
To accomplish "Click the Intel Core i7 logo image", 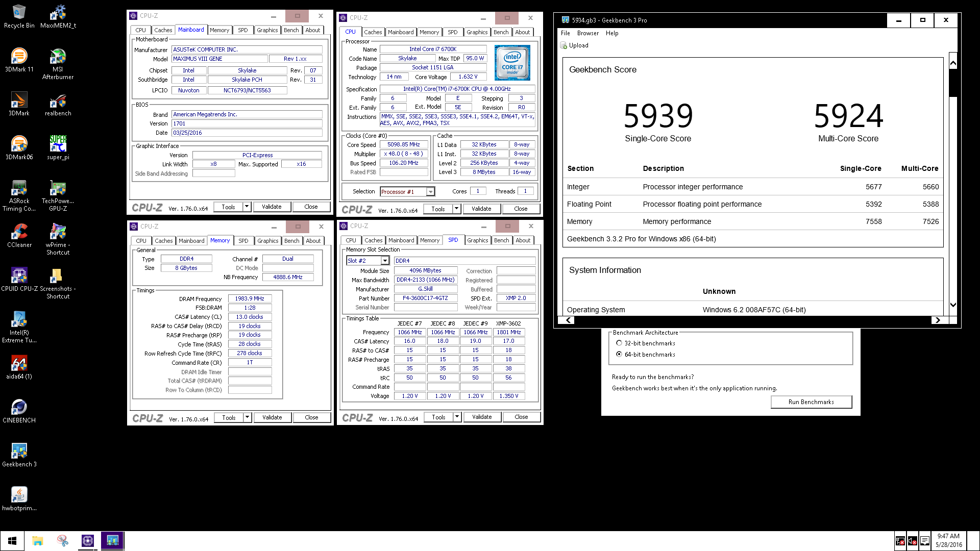I will [512, 63].
